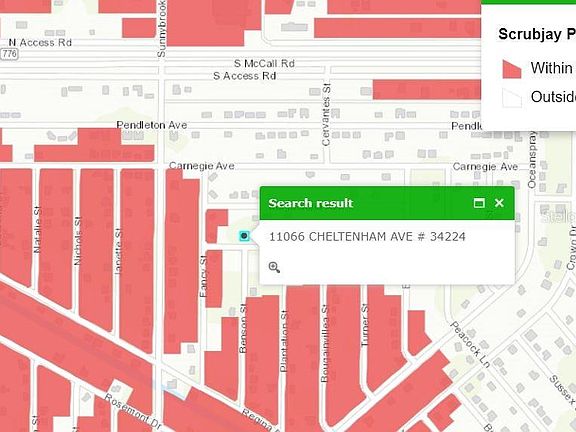Click the Search result header title
576x432 pixels.
(310, 203)
